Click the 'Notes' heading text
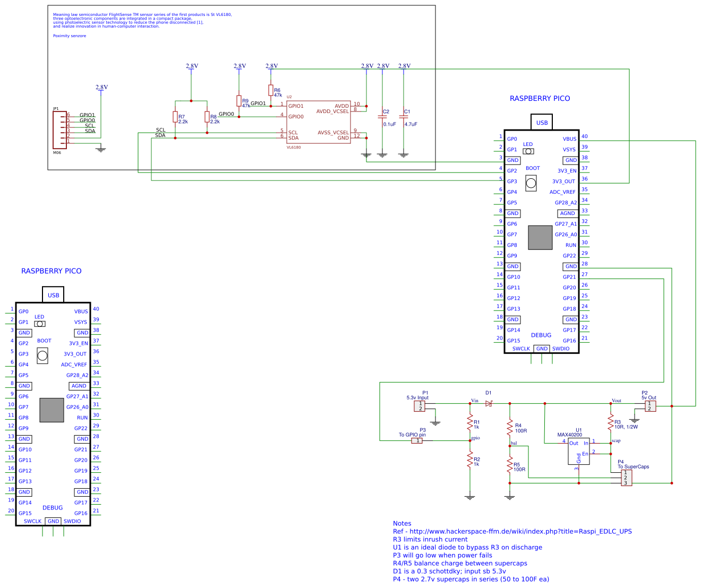Screen dimensions: 701x588 (x=402, y=523)
